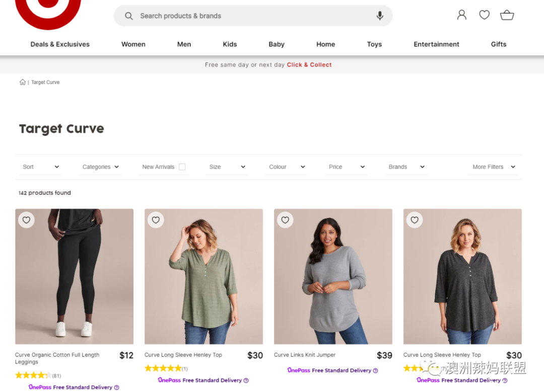
Task: Open the Baby menu
Action: pyautogui.click(x=277, y=44)
